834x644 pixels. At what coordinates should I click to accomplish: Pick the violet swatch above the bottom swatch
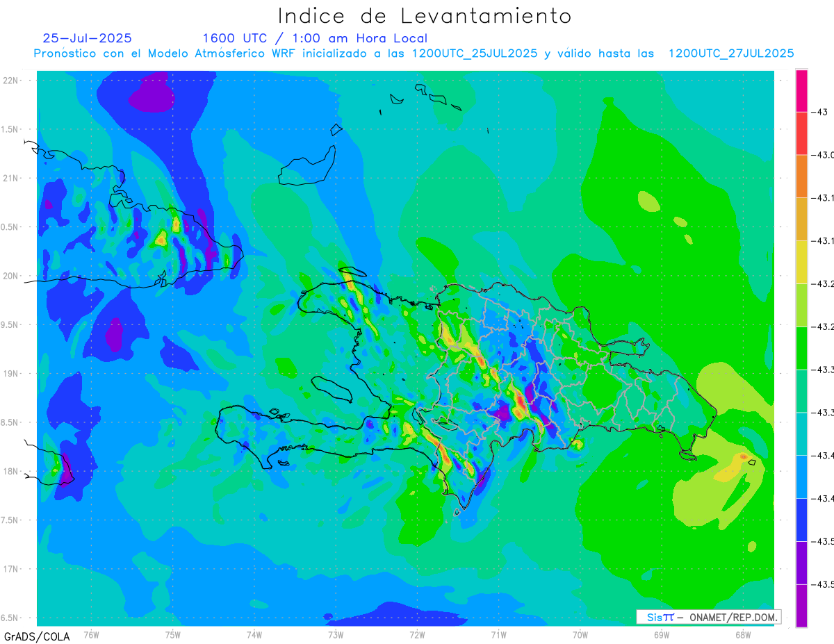point(801,563)
